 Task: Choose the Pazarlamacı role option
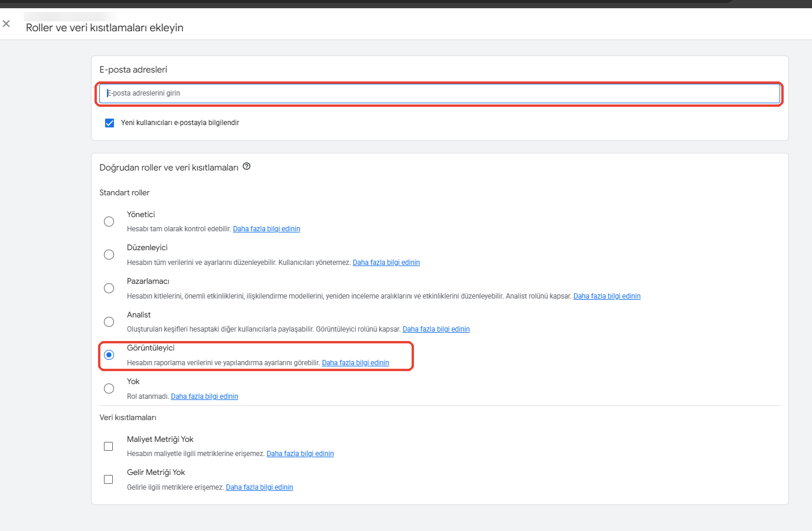click(109, 288)
